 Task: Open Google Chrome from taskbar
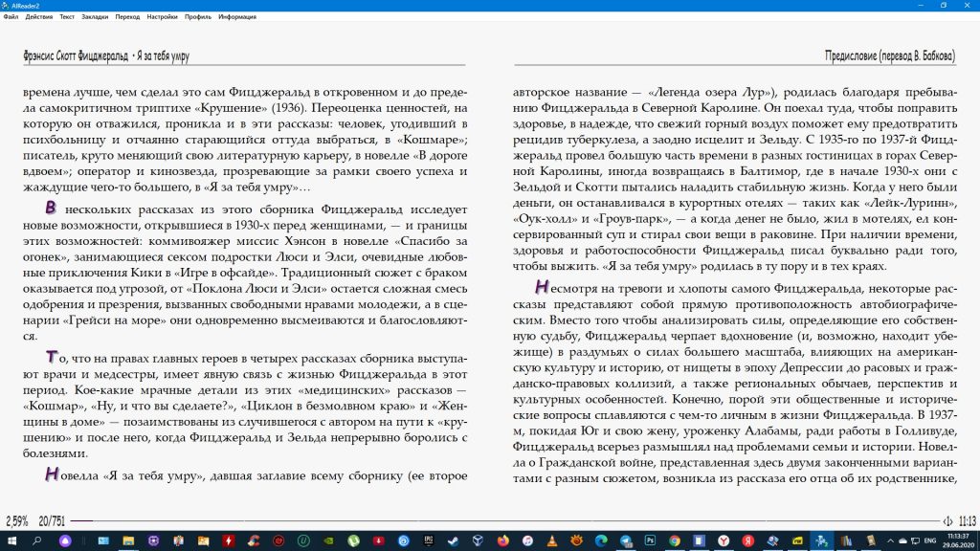(676, 541)
